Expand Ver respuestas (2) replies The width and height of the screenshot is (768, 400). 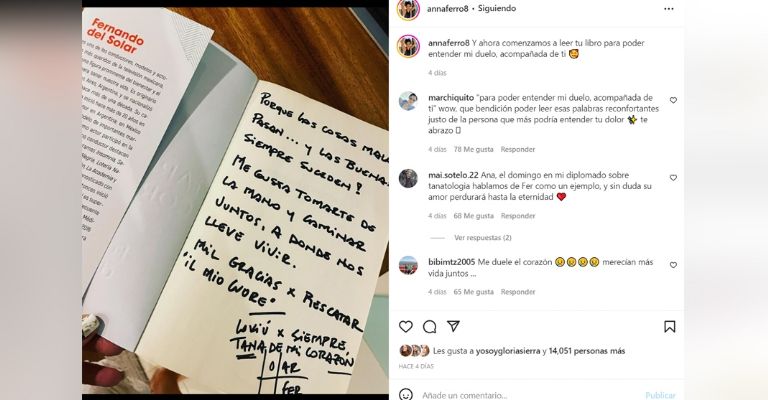click(482, 237)
